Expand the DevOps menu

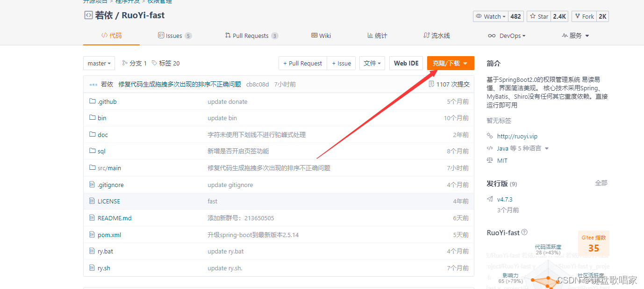tap(507, 36)
